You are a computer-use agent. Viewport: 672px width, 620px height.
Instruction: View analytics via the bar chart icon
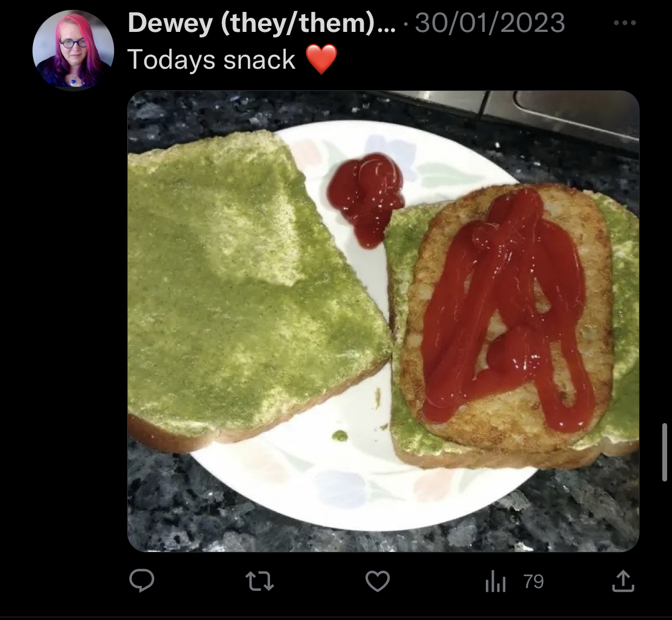(x=495, y=582)
